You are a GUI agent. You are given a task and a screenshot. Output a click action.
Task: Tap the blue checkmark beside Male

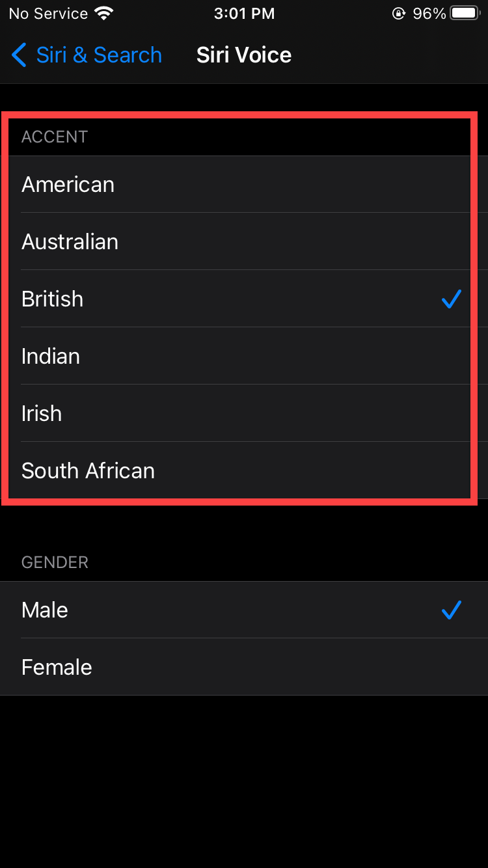(x=451, y=610)
